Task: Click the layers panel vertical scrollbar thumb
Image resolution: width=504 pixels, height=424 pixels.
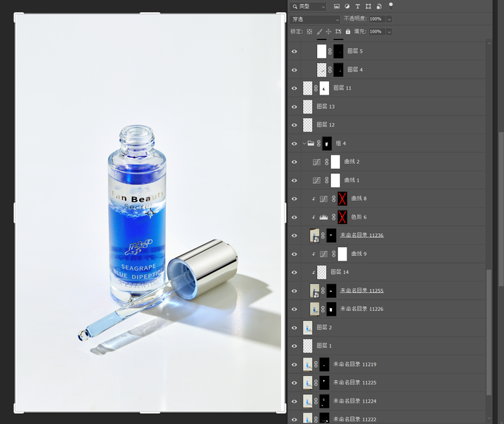Action: tap(489, 332)
